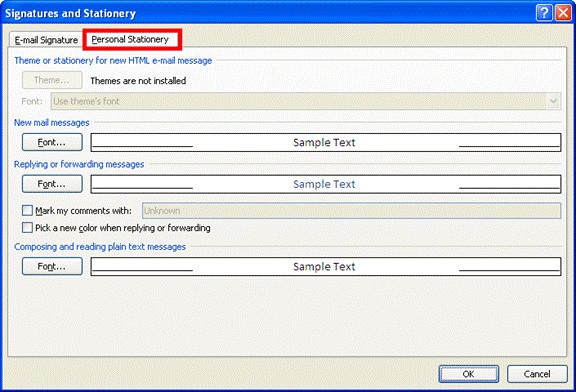
Task: Enable Pick a new color when replying checkbox
Action: [27, 228]
